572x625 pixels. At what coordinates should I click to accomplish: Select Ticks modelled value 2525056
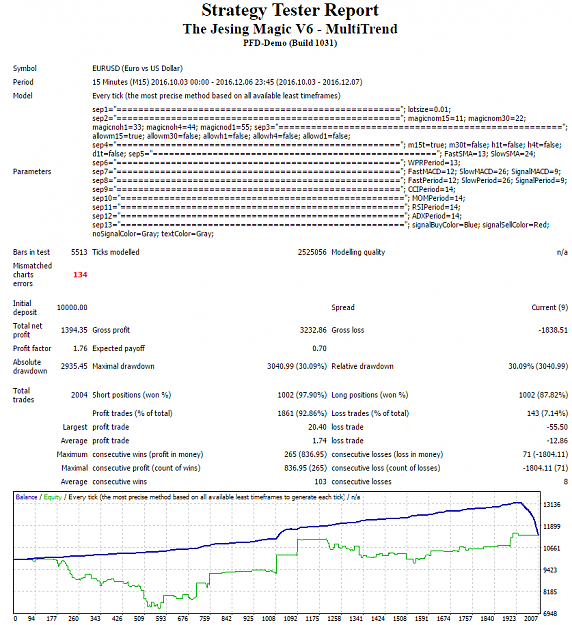click(312, 252)
